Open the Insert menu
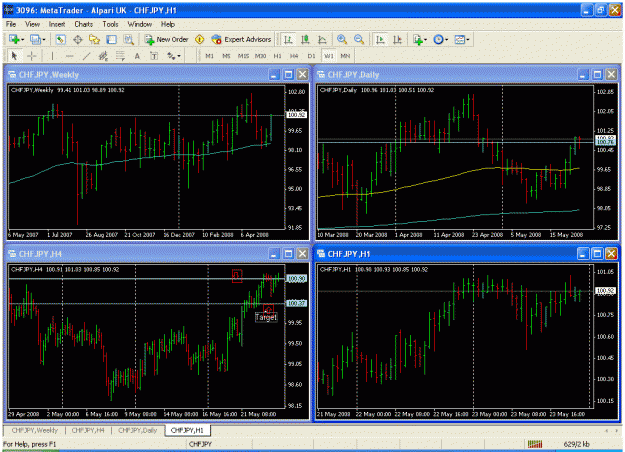Screen dimensions: 625x452 [57, 24]
